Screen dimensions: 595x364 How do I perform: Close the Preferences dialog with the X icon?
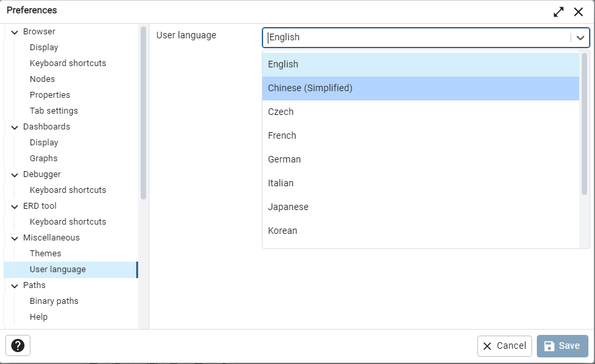578,11
